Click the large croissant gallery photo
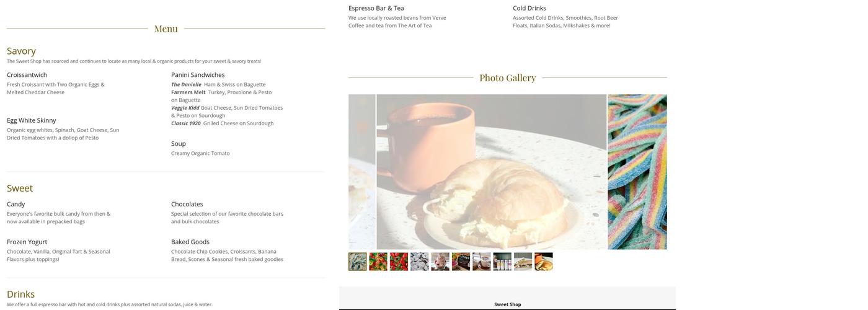This screenshot has width=868, height=310. click(x=492, y=172)
